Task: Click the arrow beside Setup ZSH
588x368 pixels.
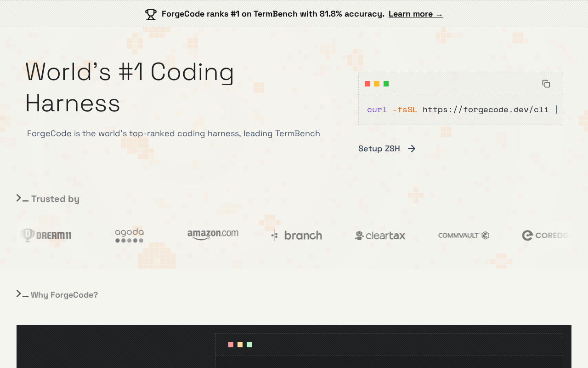Action: click(x=412, y=149)
